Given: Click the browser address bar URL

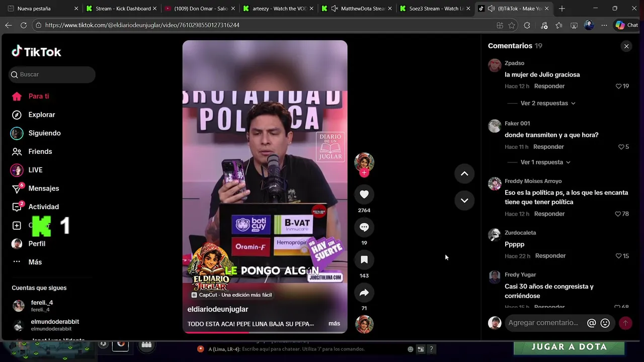Looking at the screenshot, I should point(142,25).
